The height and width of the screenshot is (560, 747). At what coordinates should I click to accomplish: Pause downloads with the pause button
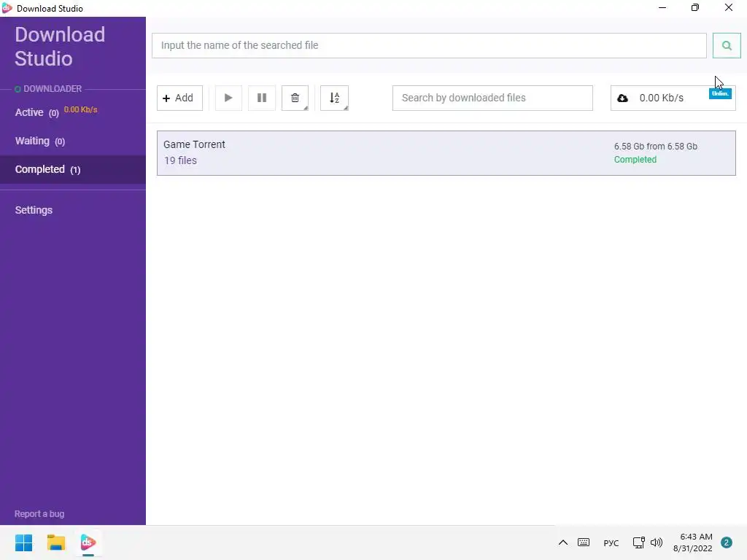tap(262, 98)
